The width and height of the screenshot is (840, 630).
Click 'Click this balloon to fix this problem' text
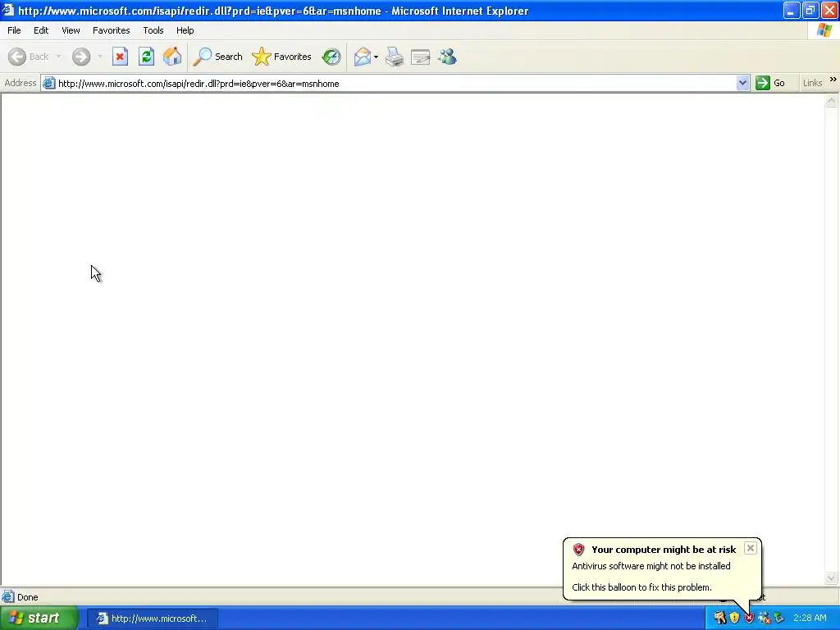pyautogui.click(x=641, y=587)
